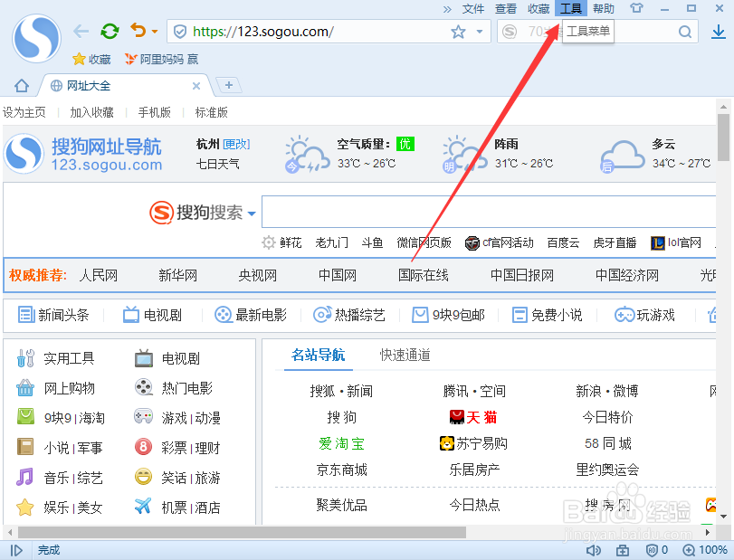The width and height of the screenshot is (734, 560).
Task: Click the gear icon beside 鲜花
Action: [x=269, y=242]
